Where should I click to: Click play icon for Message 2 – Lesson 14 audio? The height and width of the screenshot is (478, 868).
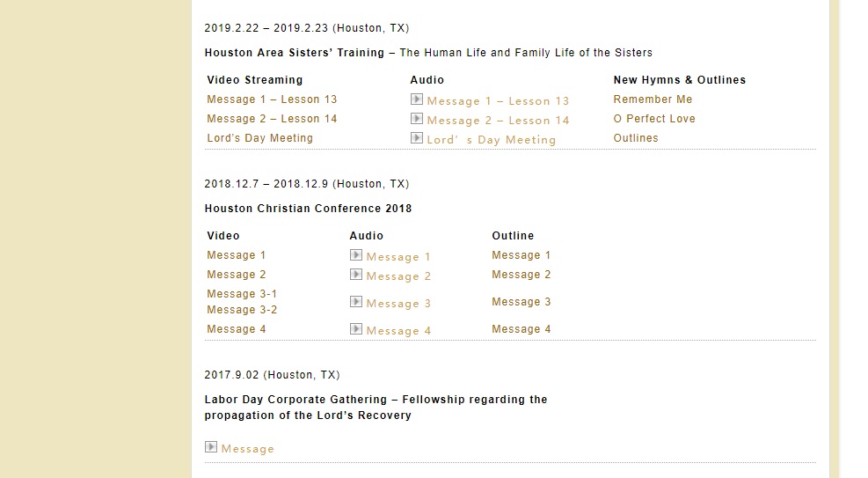417,118
